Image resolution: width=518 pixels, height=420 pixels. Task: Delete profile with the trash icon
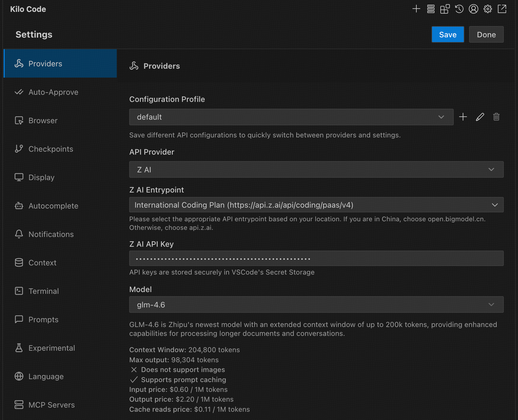click(x=496, y=117)
